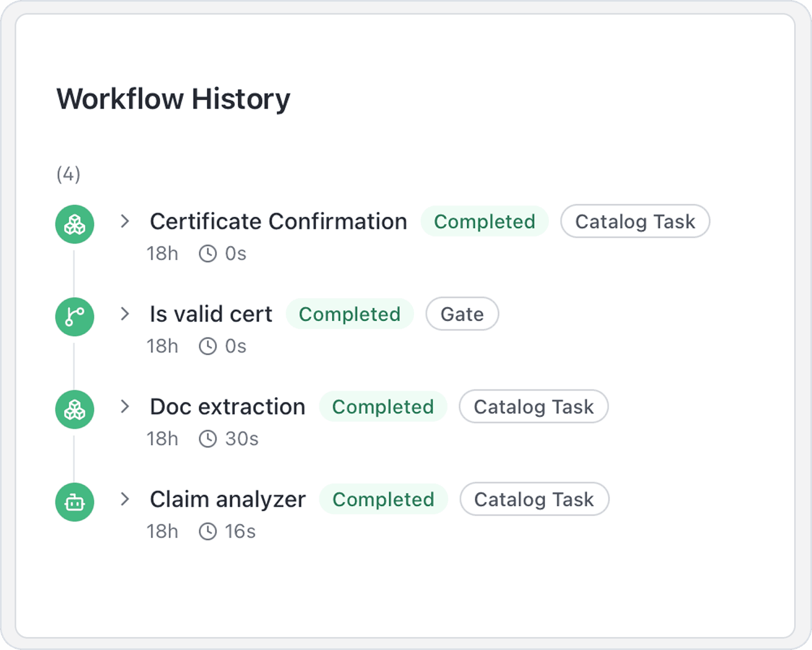The image size is (812, 650).
Task: Click the Certificate Confirmation cubes step icon
Action: (75, 224)
